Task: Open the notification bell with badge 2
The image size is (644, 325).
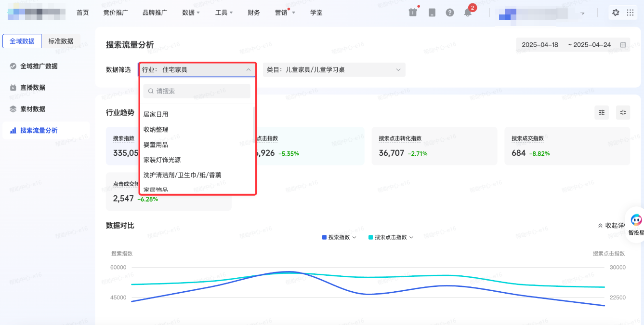Action: 468,13
